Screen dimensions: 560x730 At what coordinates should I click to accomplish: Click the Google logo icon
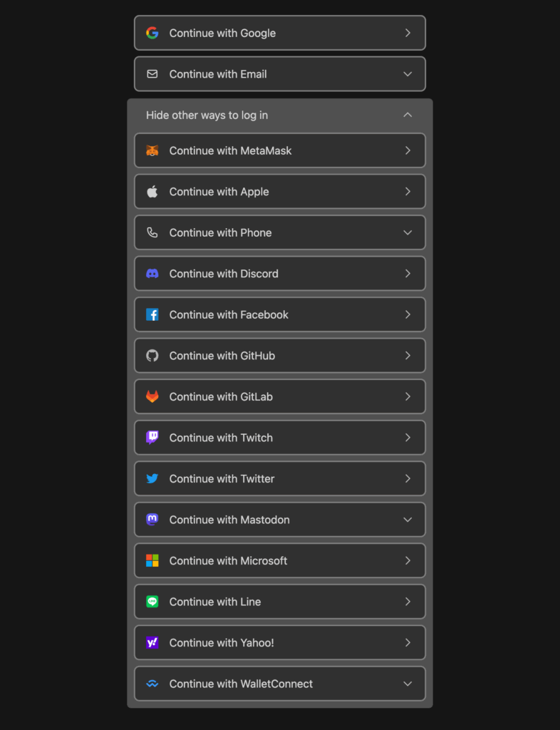coord(152,33)
